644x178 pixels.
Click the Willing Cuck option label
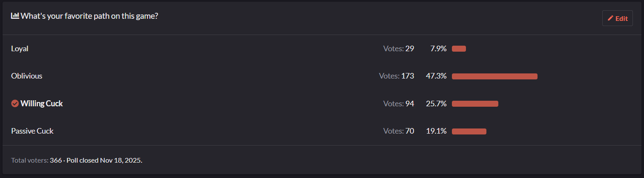click(x=42, y=103)
